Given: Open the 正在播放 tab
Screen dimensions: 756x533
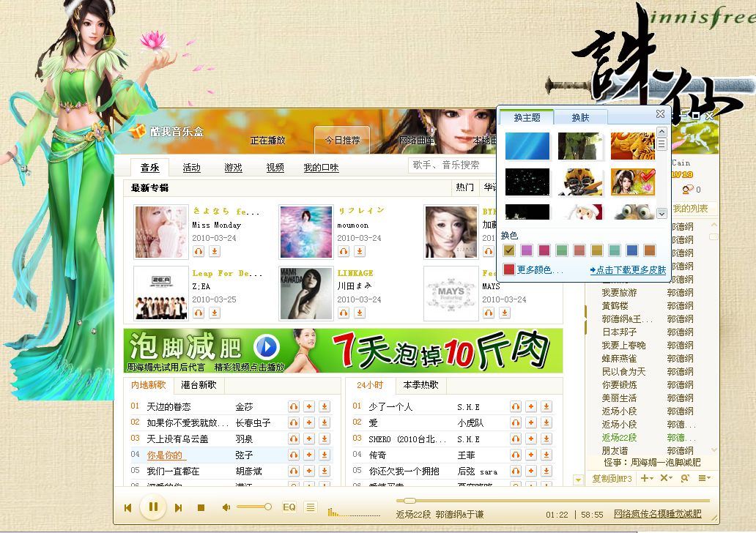Looking at the screenshot, I should coord(268,141).
